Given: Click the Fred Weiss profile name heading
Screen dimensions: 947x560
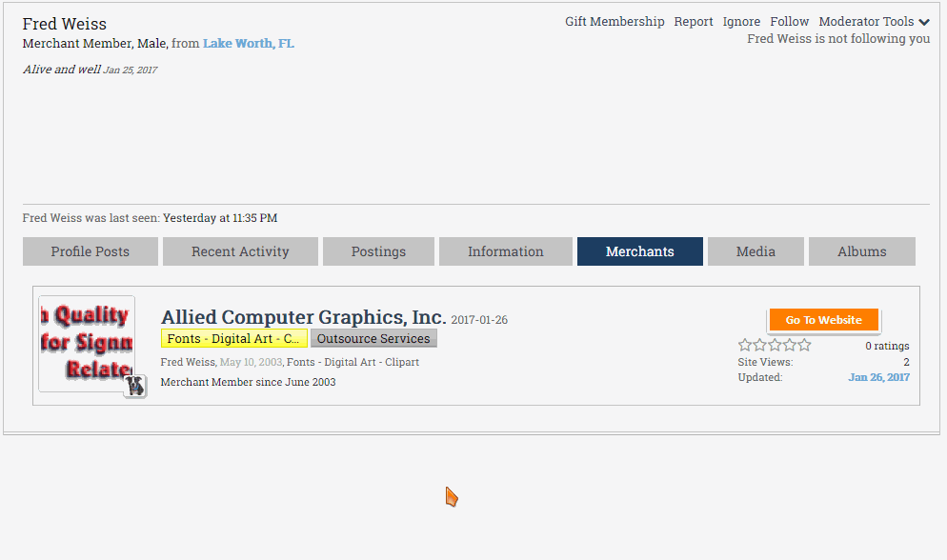Looking at the screenshot, I should pos(65,24).
